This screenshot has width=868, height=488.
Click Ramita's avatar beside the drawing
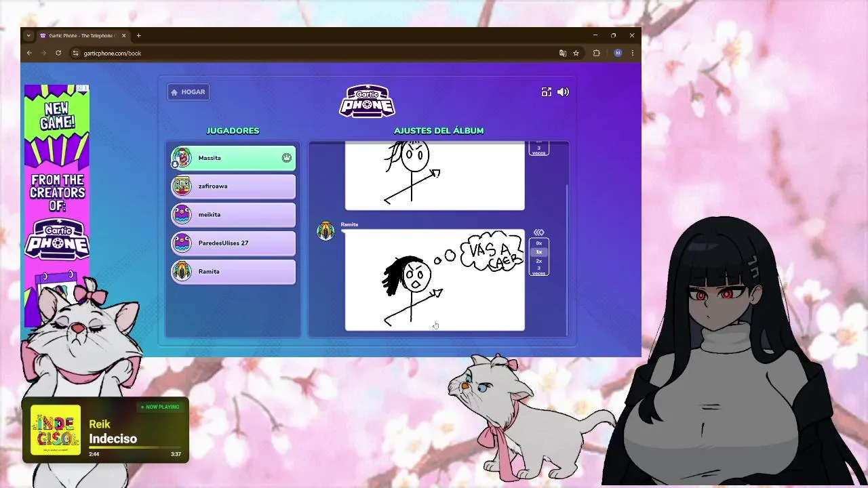click(325, 231)
